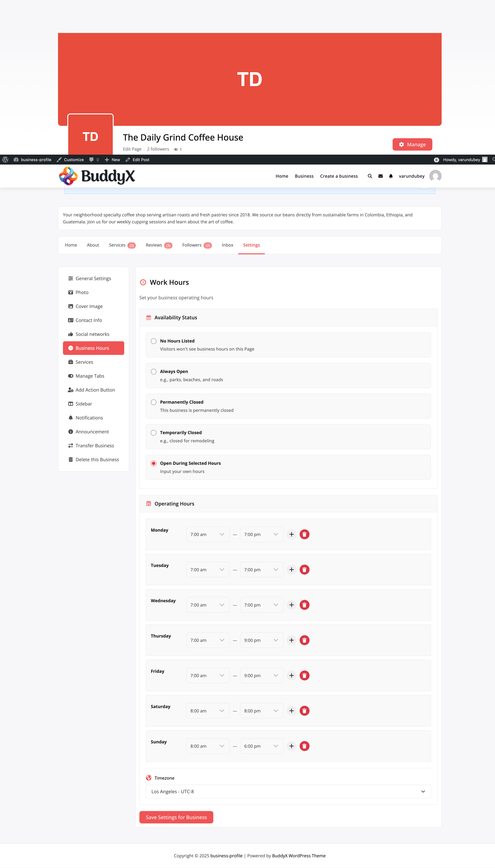Delete Sunday hours with trash icon
The width and height of the screenshot is (495, 868).
tap(304, 746)
